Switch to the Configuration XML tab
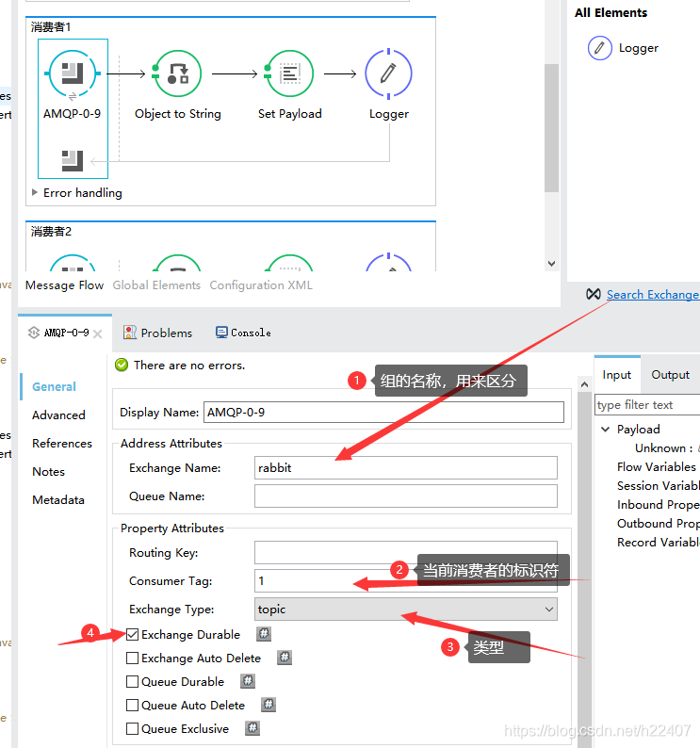The height and width of the screenshot is (748, 700). tap(261, 285)
